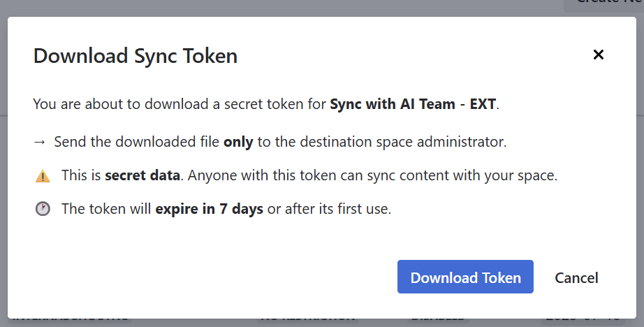Click the right arrow bullet icon

tap(40, 142)
